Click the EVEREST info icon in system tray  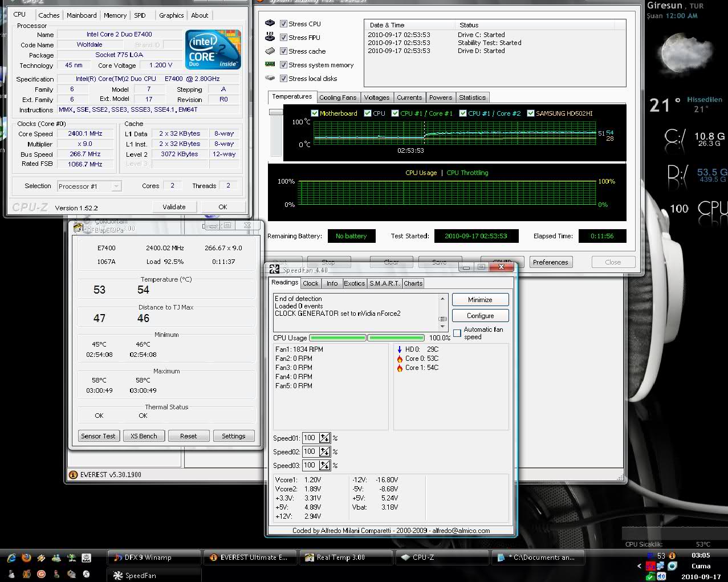click(x=672, y=555)
